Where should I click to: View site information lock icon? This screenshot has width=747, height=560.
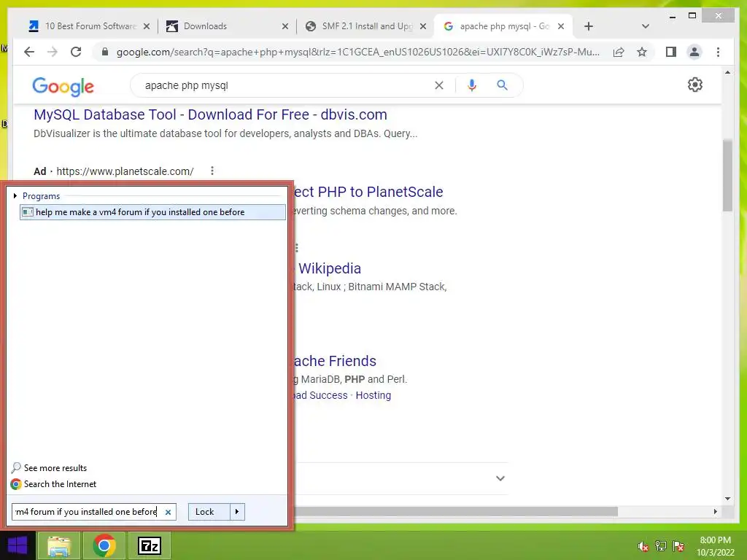point(105,52)
